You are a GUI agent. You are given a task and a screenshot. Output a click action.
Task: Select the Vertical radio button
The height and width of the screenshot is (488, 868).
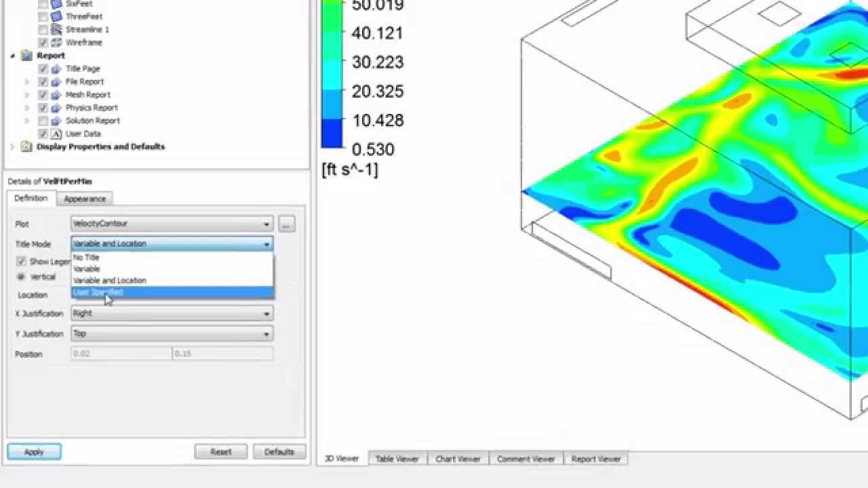(21, 277)
